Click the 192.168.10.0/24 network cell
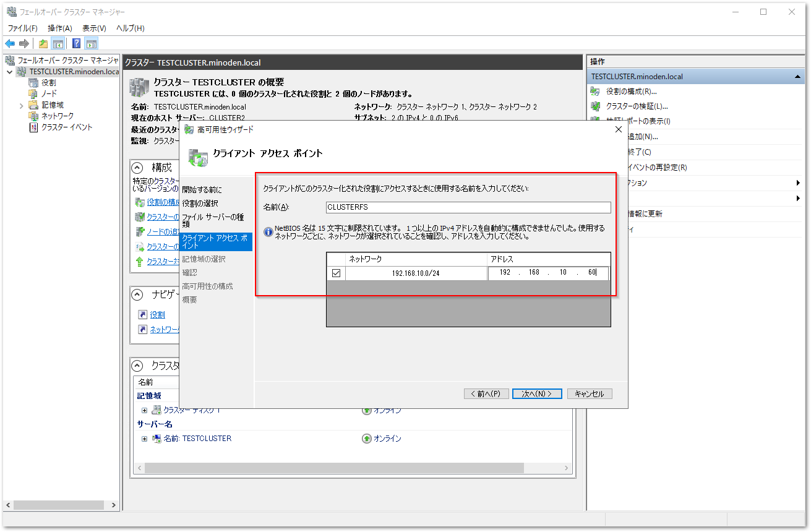Screen dimensions: 811x532 (416, 273)
